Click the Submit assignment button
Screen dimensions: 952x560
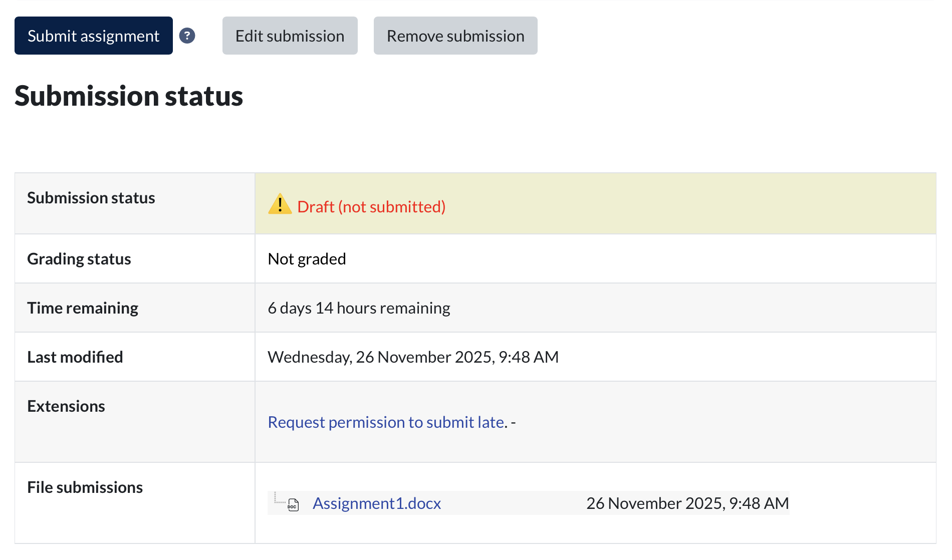click(93, 36)
